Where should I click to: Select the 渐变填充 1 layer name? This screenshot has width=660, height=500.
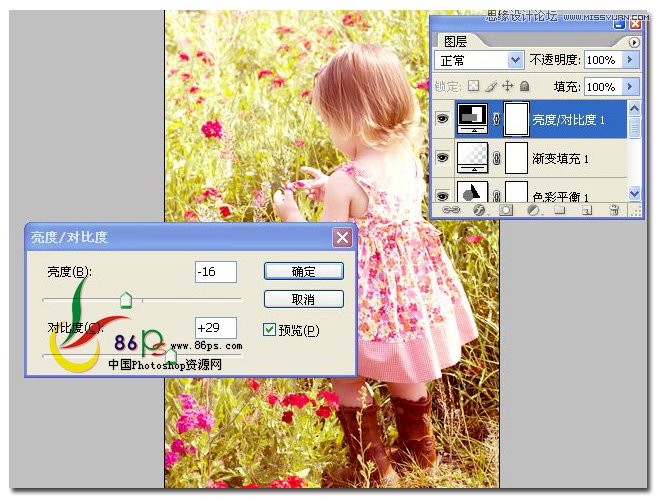(x=560, y=159)
